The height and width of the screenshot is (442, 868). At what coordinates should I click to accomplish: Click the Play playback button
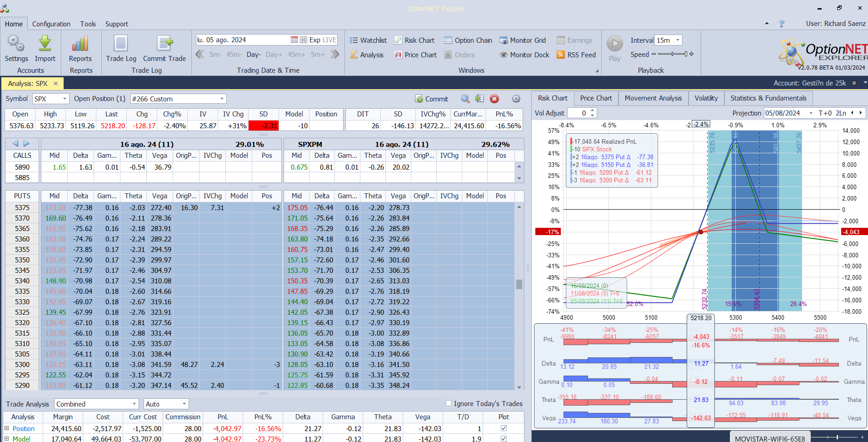coord(615,44)
